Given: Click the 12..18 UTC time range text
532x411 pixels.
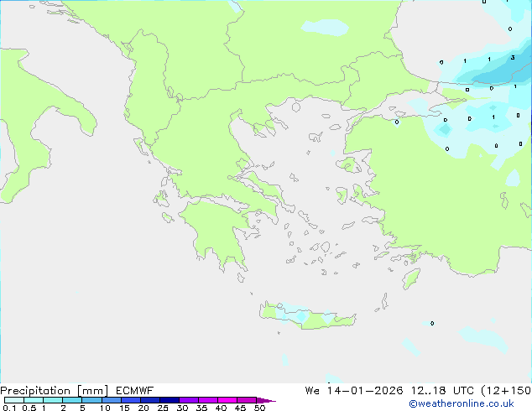Looking at the screenshot, I should [442, 391].
